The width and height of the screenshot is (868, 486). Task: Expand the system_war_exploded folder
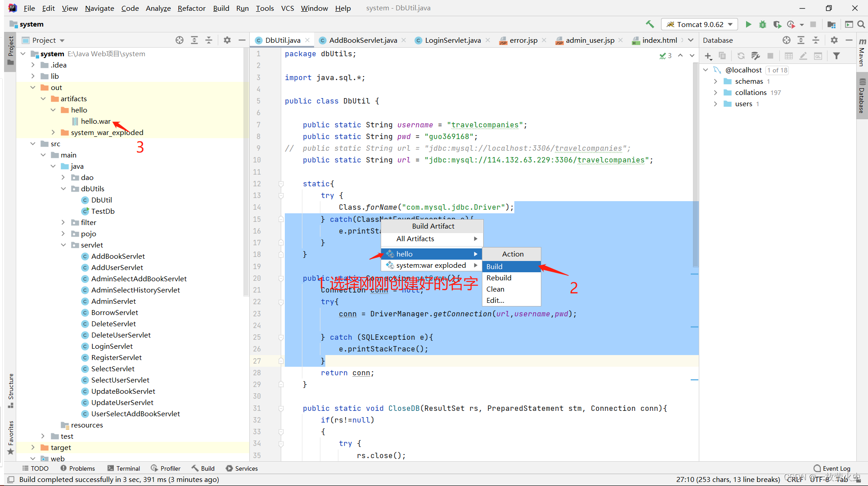(53, 132)
